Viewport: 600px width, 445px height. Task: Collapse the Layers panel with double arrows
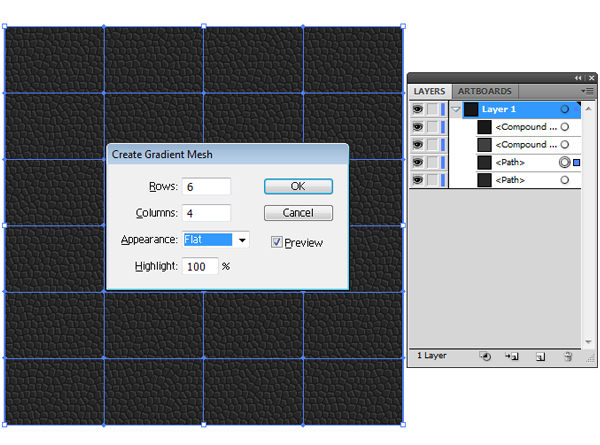coord(578,78)
